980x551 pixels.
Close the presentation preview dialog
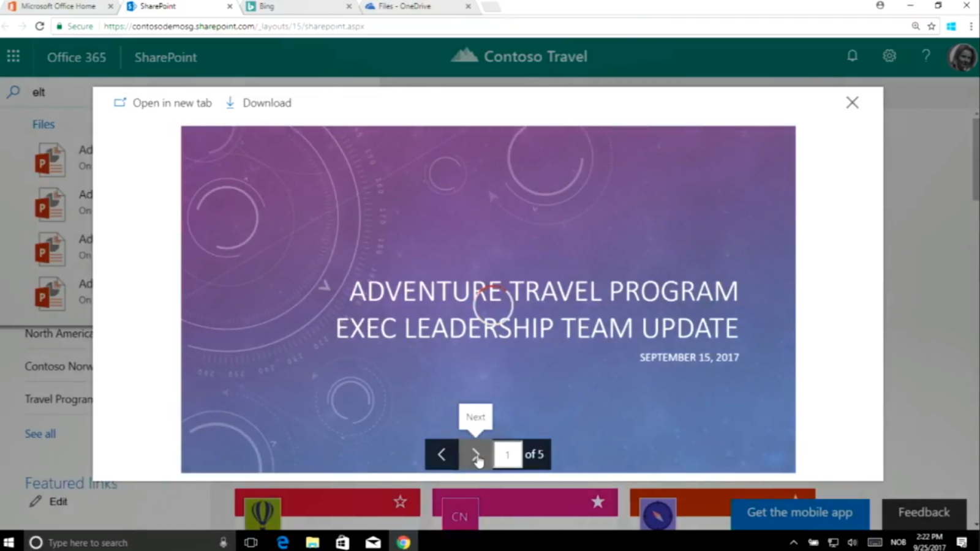click(x=852, y=103)
